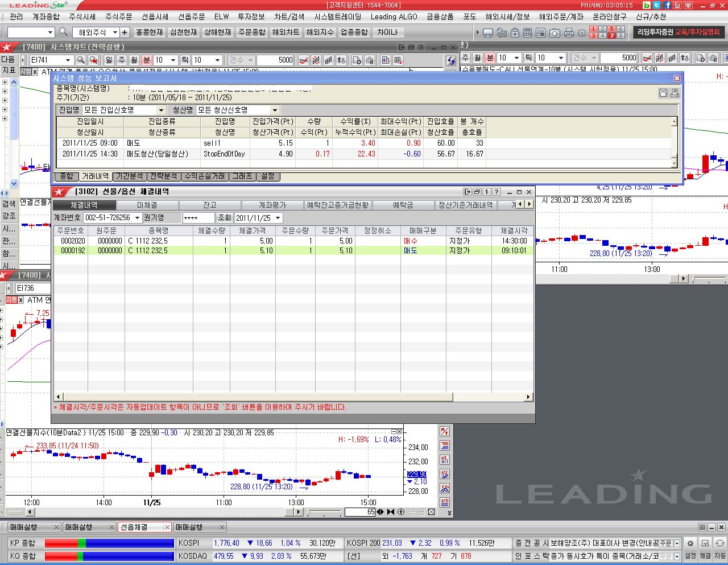Open the 계좌번호 account number dropdown
Screen dimensions: 728x565
pyautogui.click(x=137, y=218)
